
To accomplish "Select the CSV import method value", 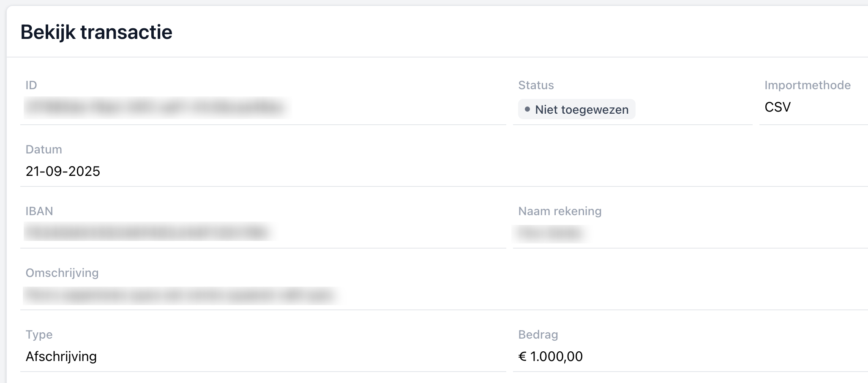I will tap(778, 107).
